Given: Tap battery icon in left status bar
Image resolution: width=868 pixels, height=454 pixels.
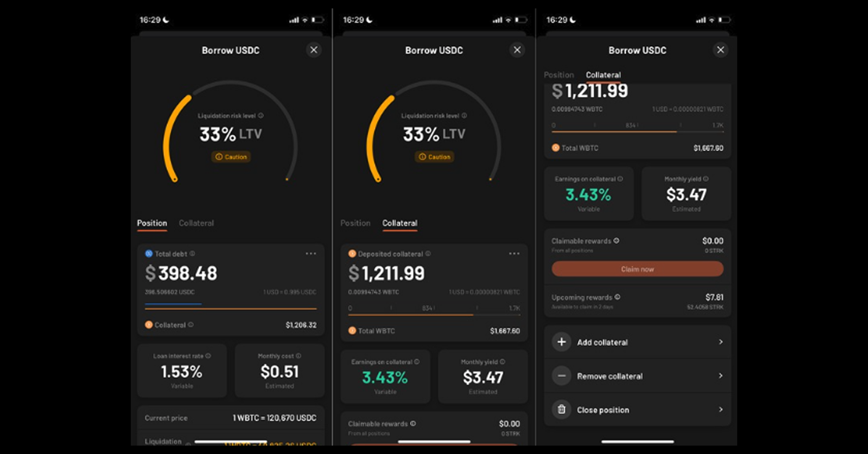Looking at the screenshot, I should click(x=317, y=20).
